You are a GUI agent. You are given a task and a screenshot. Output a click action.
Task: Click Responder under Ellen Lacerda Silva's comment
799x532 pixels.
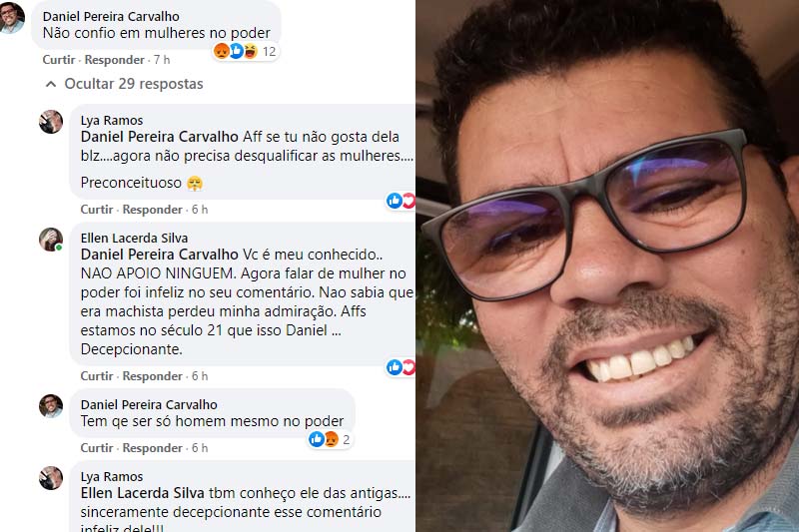coord(153,376)
